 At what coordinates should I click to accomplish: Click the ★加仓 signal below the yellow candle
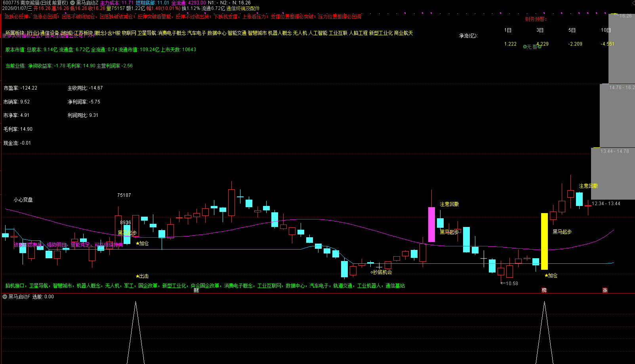tap(551, 276)
